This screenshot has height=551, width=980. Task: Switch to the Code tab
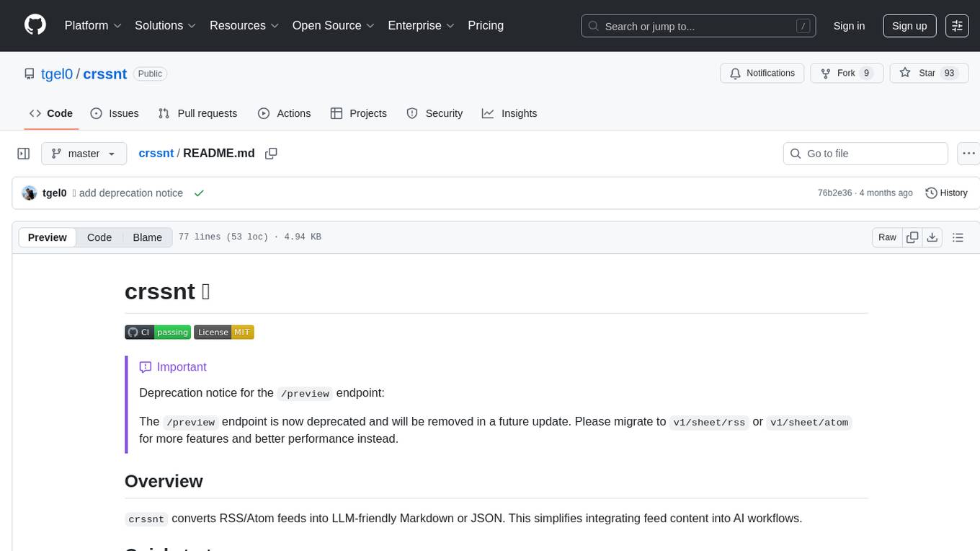click(x=51, y=113)
